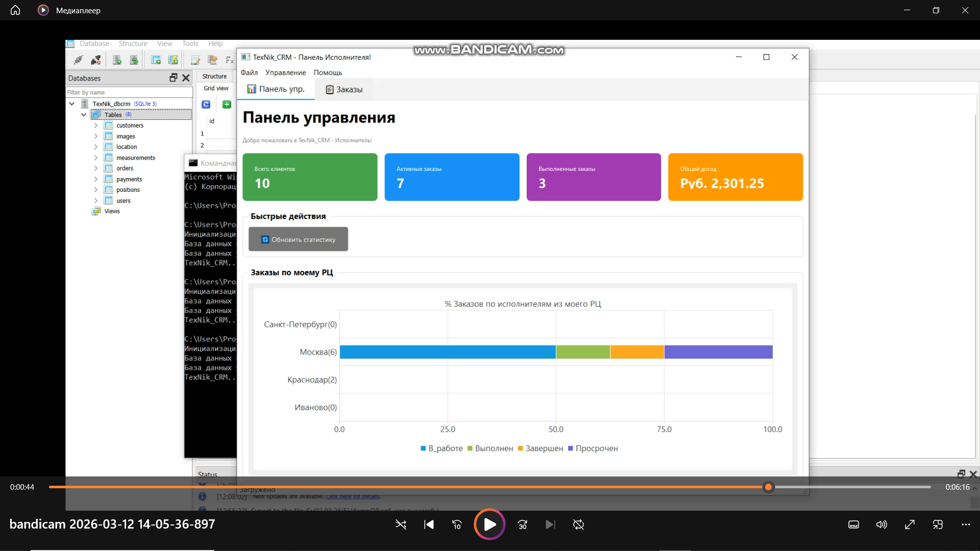Skip back 10 seconds
980x551 pixels.
[x=457, y=524]
